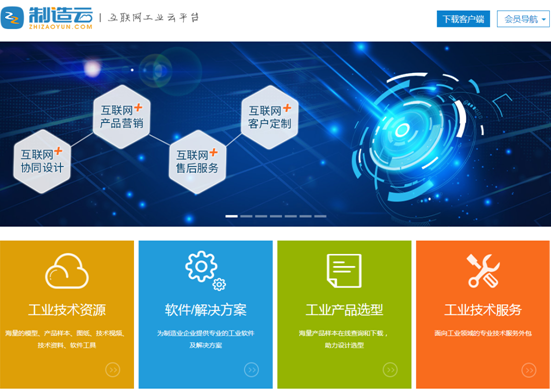Open the 工业技术服务 heading link
This screenshot has height=389, width=551.
pyautogui.click(x=483, y=310)
